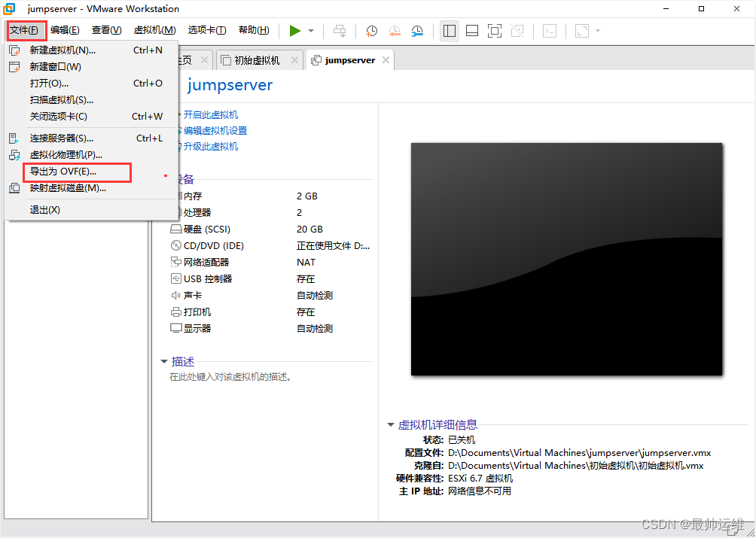Click the unity mode toolbar icon
This screenshot has width=756, height=538.
click(517, 31)
